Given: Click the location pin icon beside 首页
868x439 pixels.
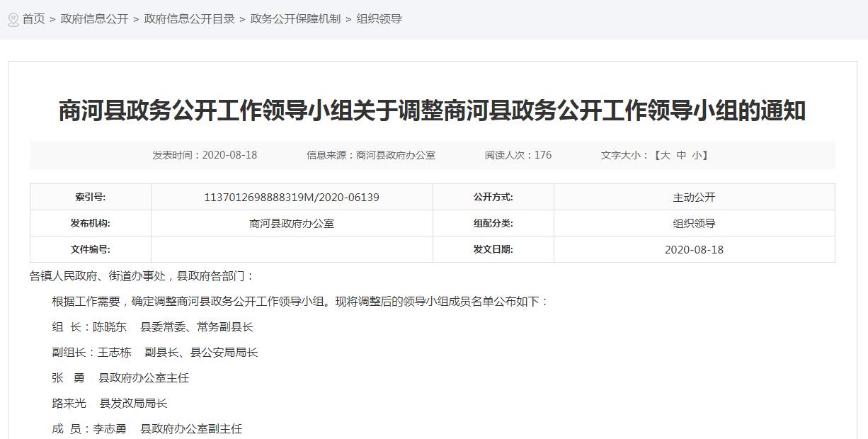Looking at the screenshot, I should point(13,19).
